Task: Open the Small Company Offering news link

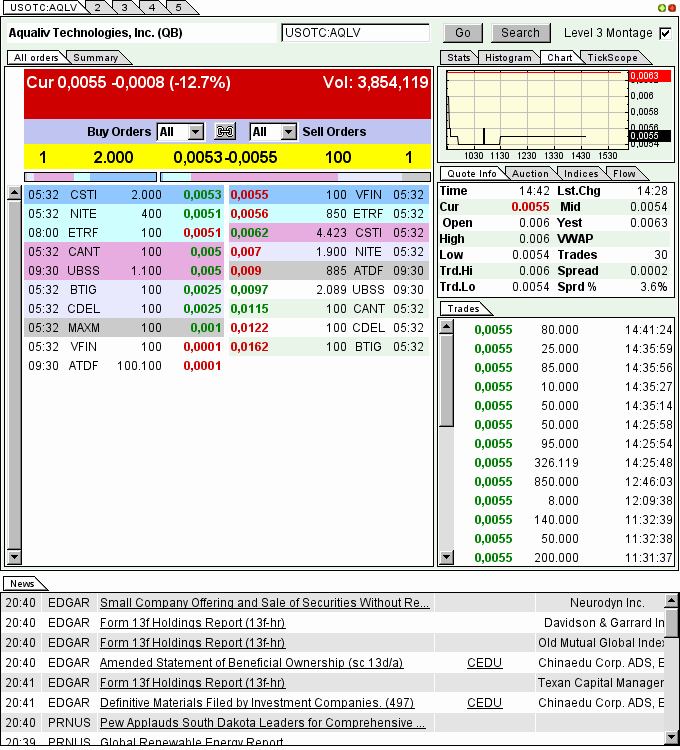Action: 264,603
